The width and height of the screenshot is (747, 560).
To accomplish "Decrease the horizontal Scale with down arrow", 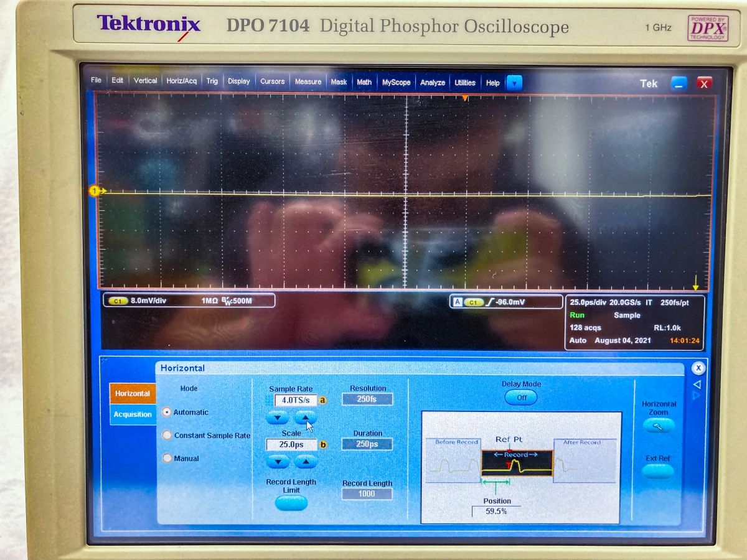I will point(278,462).
